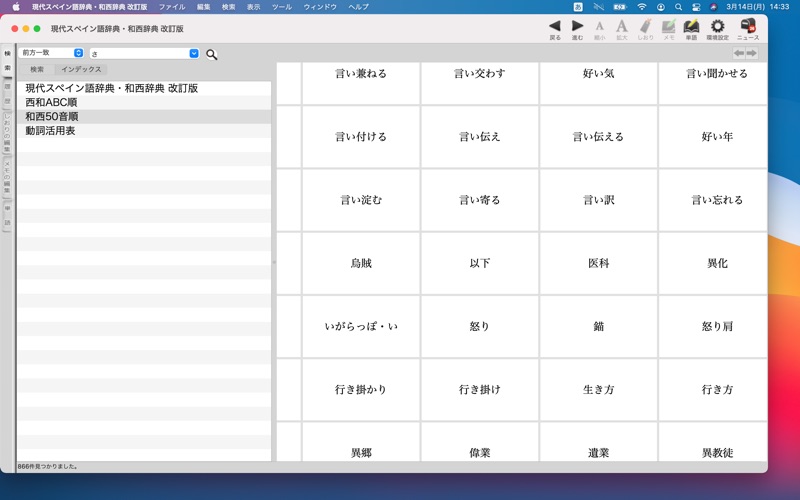Click the search text input field
The width and height of the screenshot is (800, 500).
(x=138, y=54)
